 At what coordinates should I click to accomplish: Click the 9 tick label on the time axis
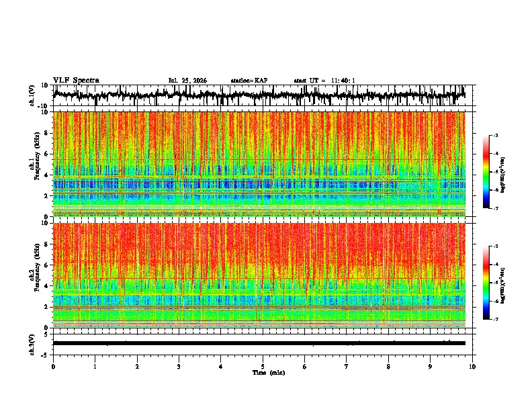click(430, 367)
